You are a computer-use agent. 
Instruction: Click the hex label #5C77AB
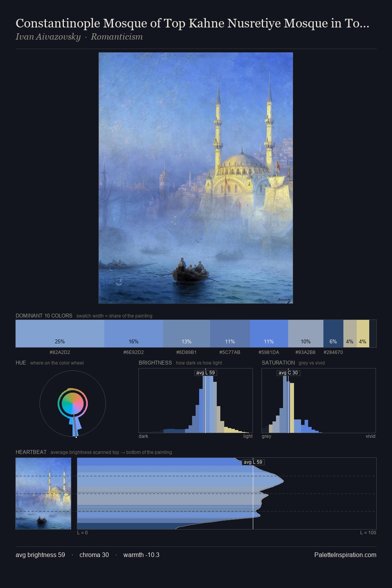point(230,352)
